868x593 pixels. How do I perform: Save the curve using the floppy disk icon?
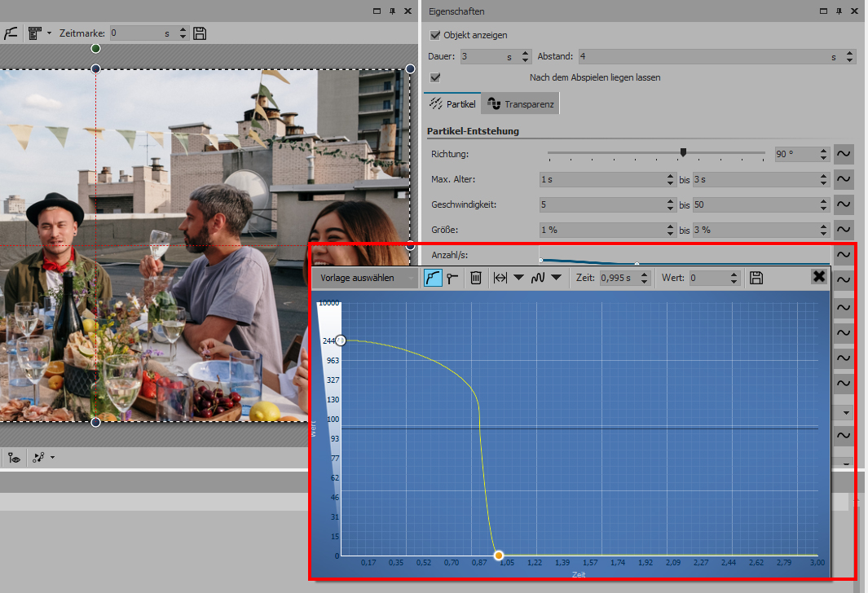756,278
